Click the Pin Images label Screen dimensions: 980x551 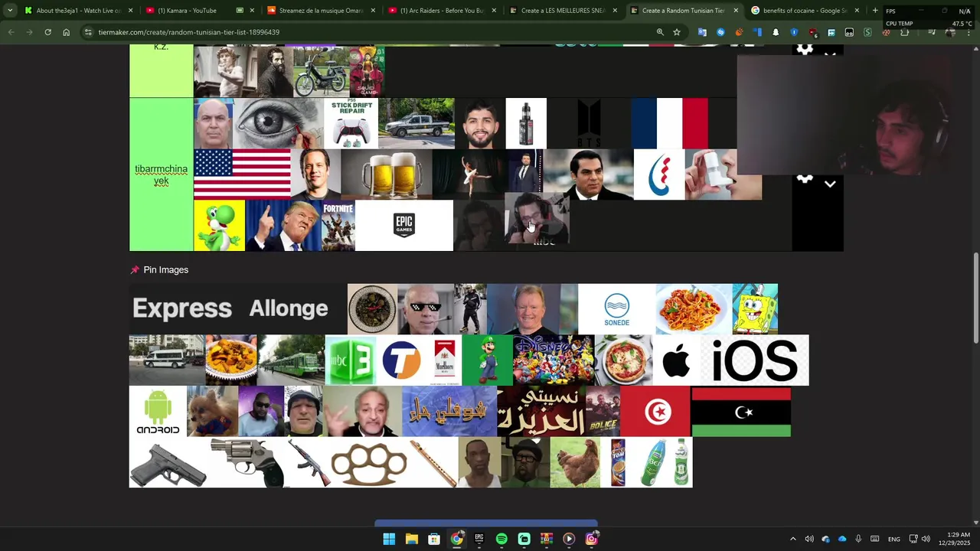coord(165,270)
